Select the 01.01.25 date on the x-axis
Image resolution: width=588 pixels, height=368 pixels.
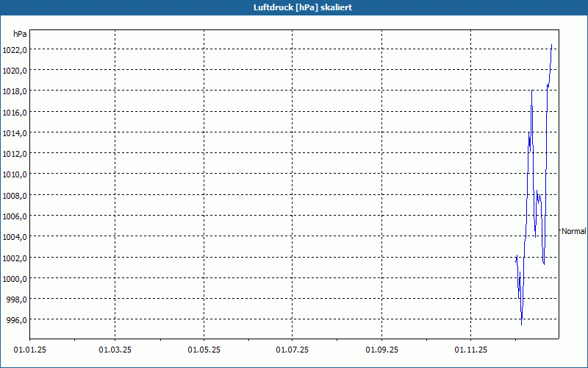point(29,348)
